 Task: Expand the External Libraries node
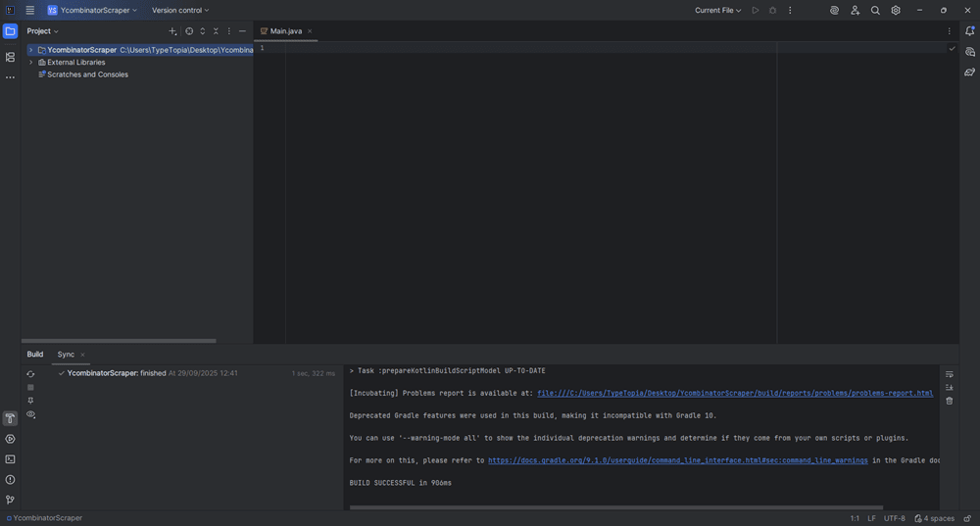pyautogui.click(x=30, y=63)
